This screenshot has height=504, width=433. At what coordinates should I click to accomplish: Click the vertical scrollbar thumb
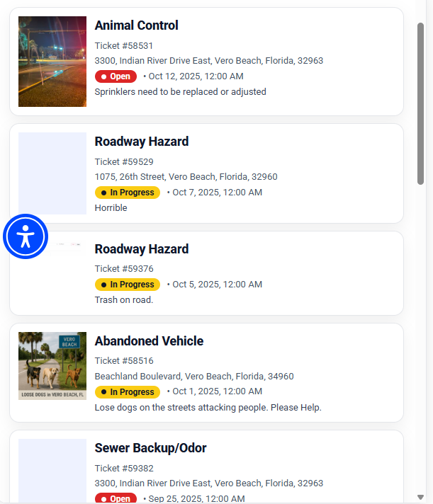(420, 103)
